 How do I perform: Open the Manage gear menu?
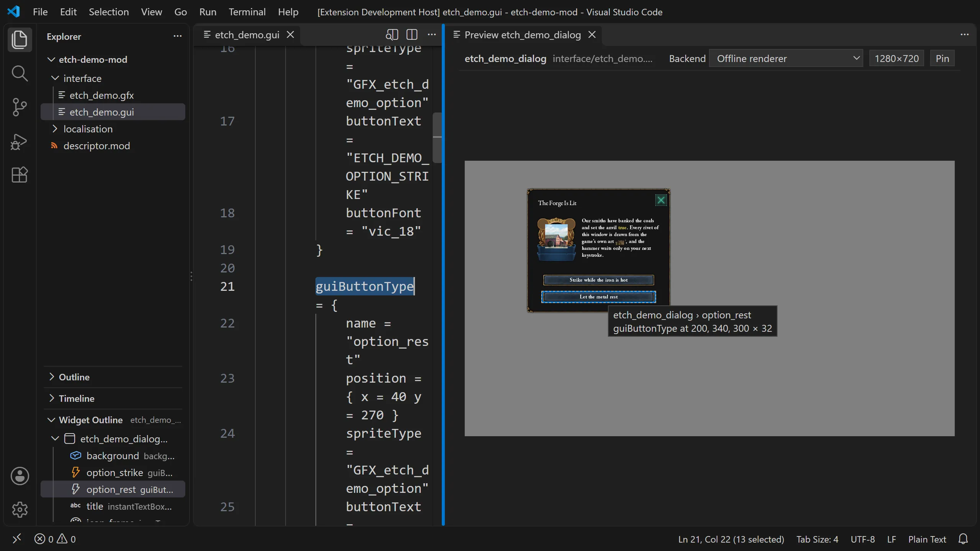point(20,510)
